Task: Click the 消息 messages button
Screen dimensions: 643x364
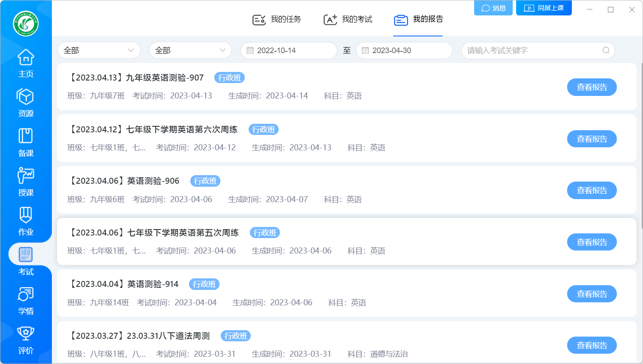Action: (x=493, y=8)
